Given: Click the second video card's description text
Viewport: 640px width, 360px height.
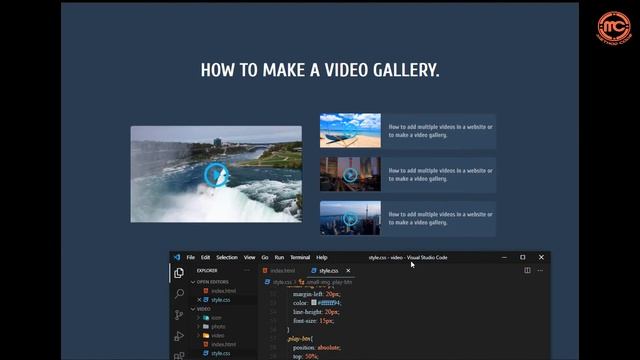Looking at the screenshot, I should pyautogui.click(x=440, y=175).
